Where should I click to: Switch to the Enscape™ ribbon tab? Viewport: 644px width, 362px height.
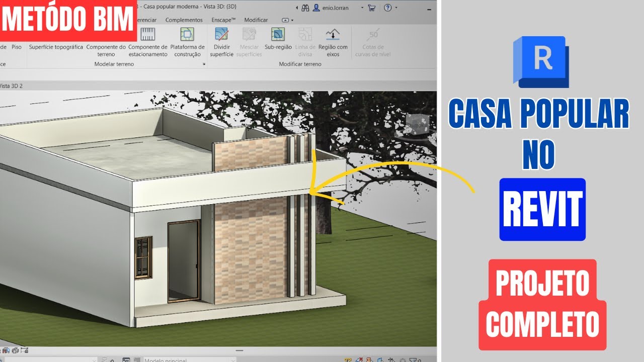point(224,20)
